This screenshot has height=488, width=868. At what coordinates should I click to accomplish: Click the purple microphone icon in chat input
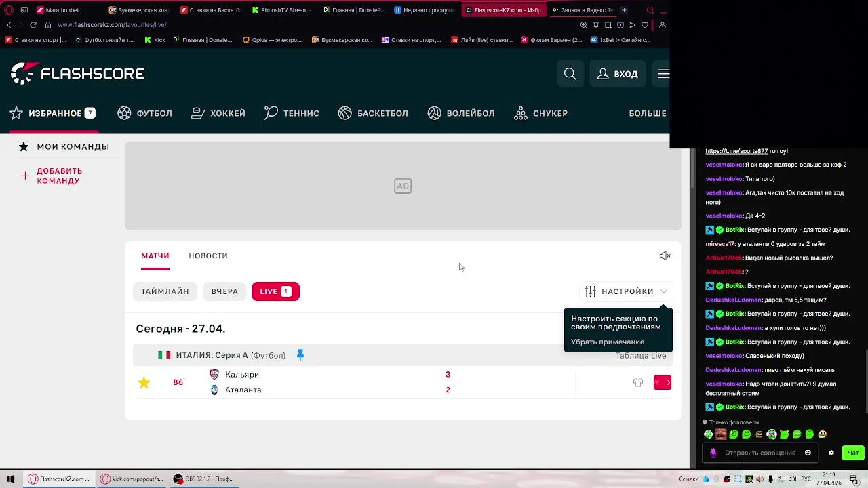click(713, 453)
